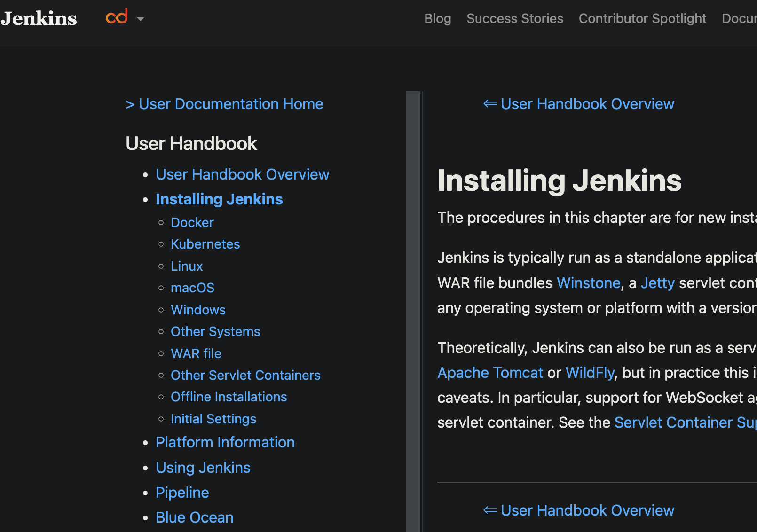This screenshot has height=532, width=757.
Task: Open the Linux installation page
Action: (x=187, y=266)
